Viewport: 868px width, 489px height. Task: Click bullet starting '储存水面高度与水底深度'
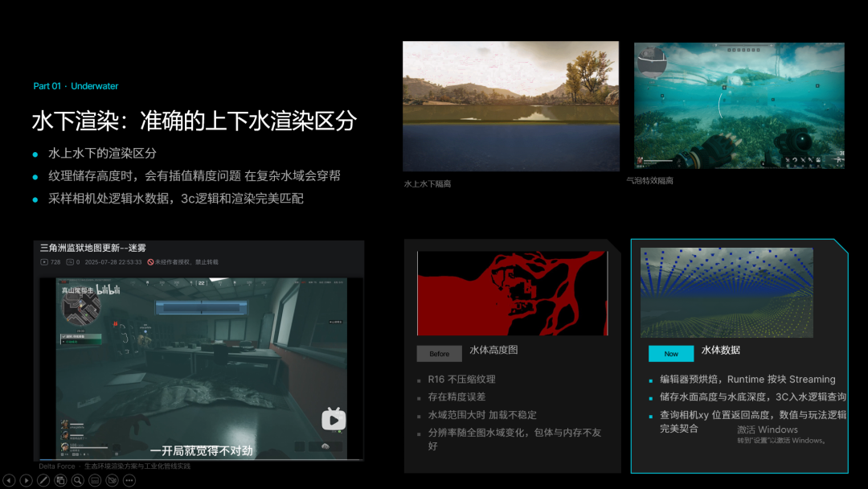[x=753, y=397]
